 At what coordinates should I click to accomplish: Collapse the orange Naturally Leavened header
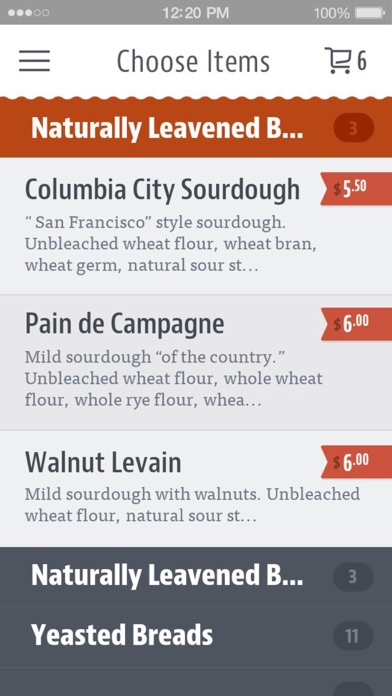[196, 128]
